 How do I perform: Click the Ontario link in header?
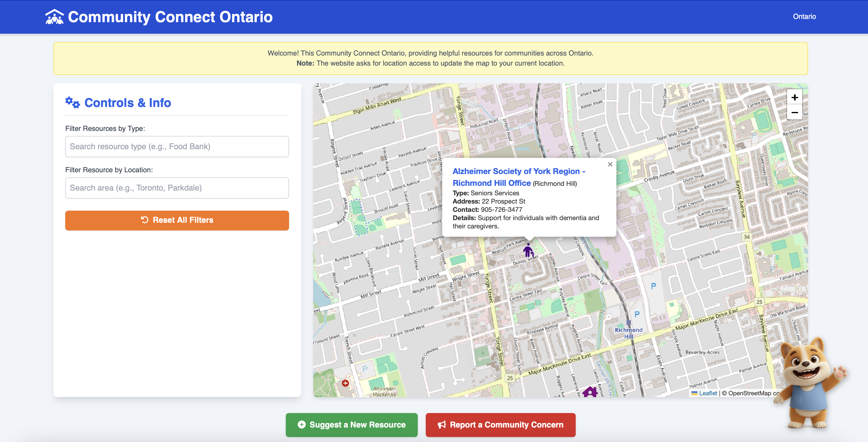pos(804,17)
